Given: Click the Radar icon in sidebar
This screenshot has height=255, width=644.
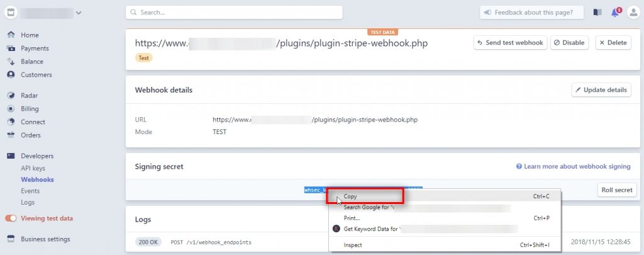Looking at the screenshot, I should 11,96.
